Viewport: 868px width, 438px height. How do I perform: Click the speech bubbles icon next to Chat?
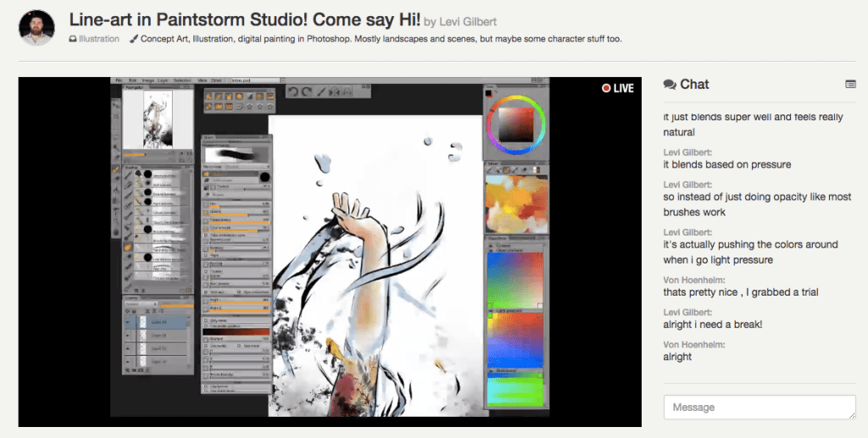click(670, 85)
